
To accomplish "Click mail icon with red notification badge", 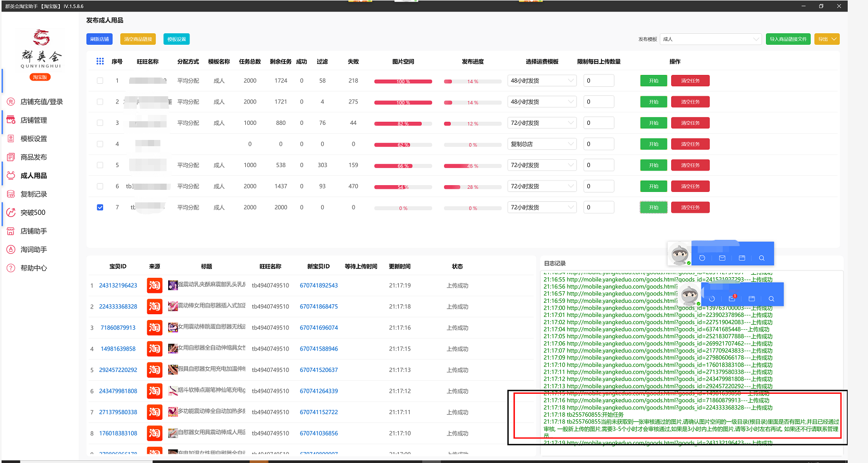I will tap(732, 298).
